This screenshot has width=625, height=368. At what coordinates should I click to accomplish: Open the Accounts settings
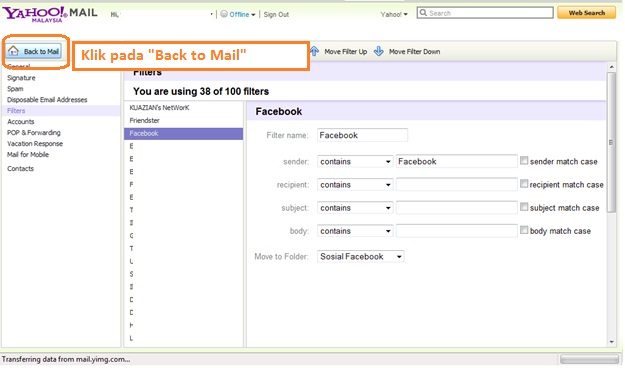point(21,122)
